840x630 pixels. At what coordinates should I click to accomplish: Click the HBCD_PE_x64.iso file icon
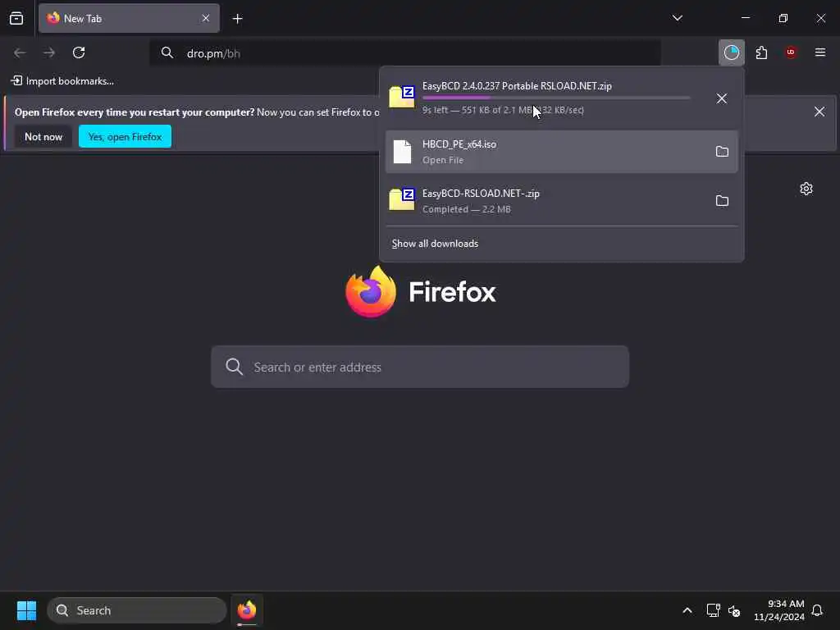click(402, 152)
